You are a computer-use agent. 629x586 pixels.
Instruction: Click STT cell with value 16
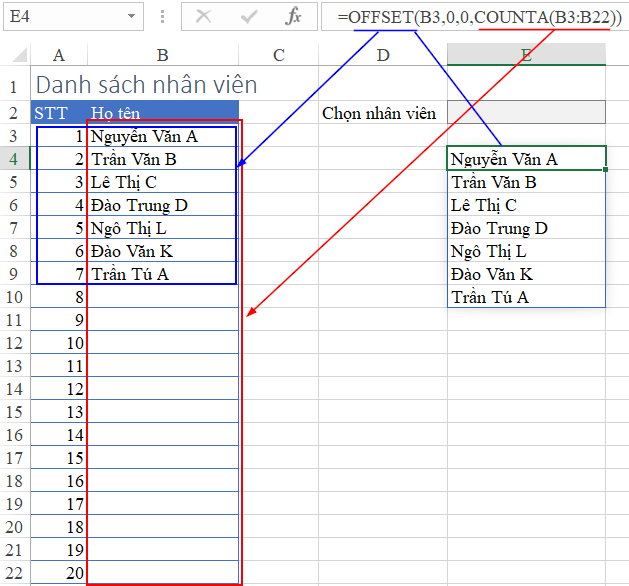(59, 481)
